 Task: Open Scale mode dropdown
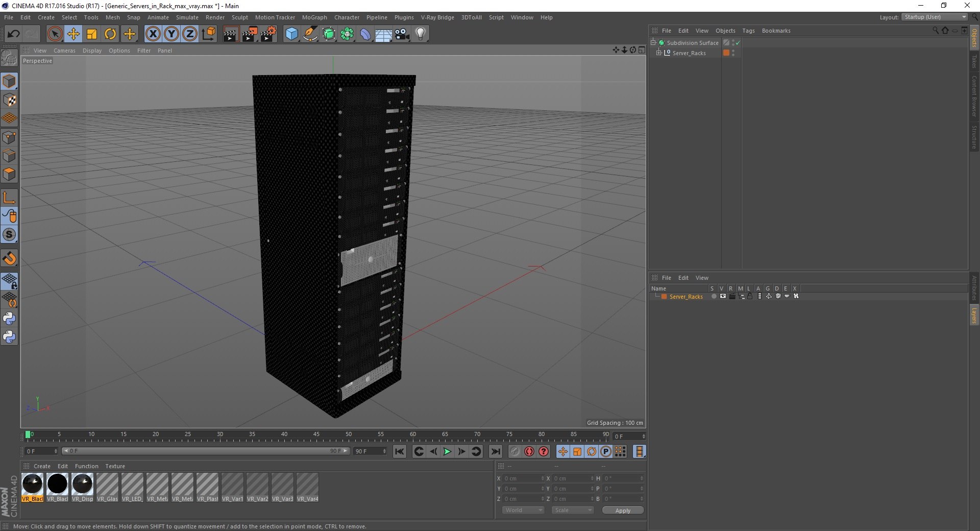pos(572,510)
